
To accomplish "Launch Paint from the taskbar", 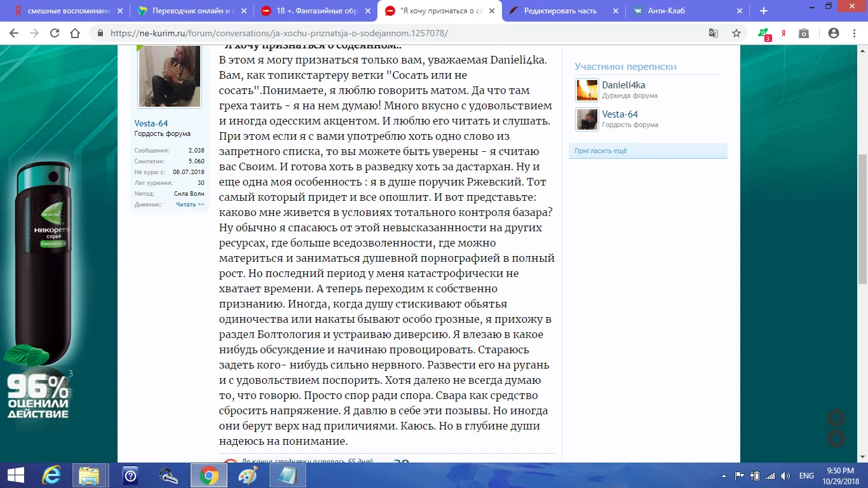I will (248, 475).
